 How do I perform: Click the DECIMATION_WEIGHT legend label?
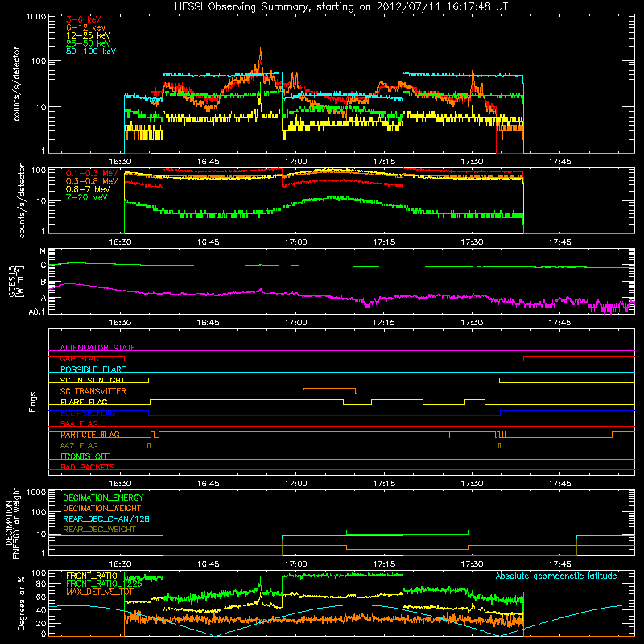click(102, 508)
